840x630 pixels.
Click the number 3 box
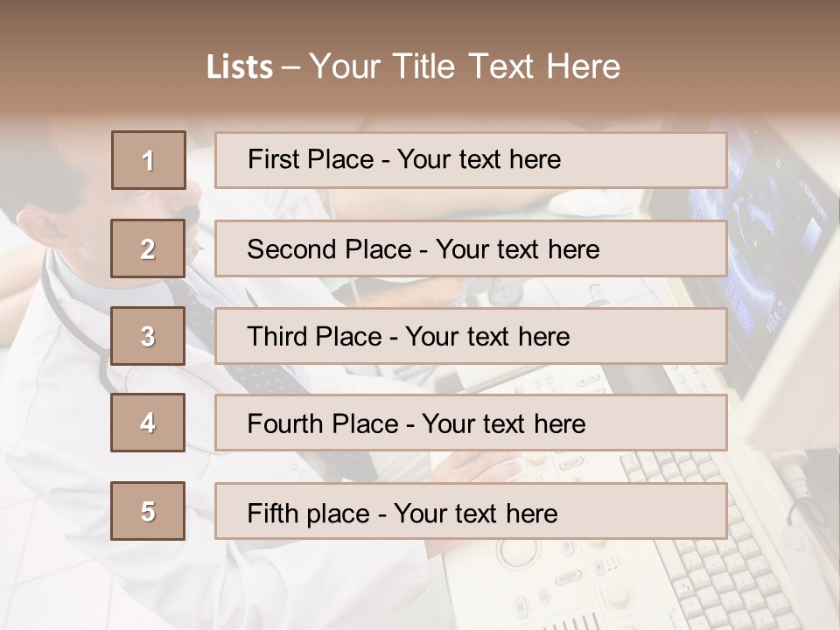point(148,336)
